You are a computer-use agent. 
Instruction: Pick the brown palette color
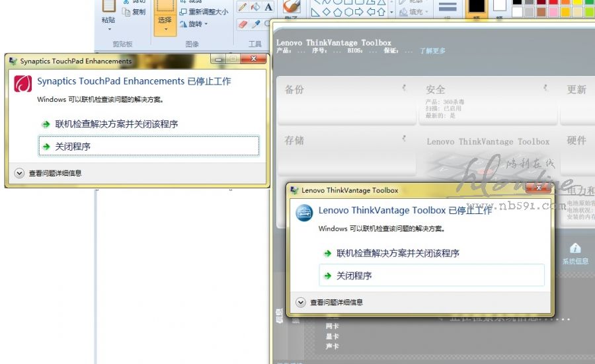click(x=541, y=12)
